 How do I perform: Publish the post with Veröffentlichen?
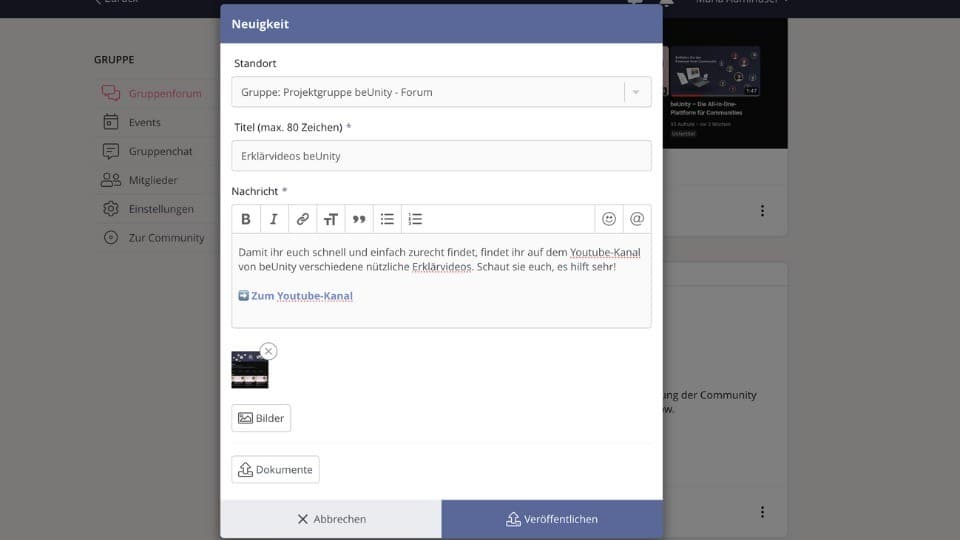pos(552,519)
